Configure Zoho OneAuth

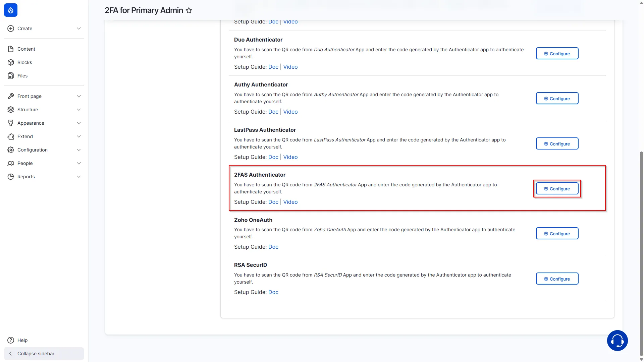[x=557, y=234]
